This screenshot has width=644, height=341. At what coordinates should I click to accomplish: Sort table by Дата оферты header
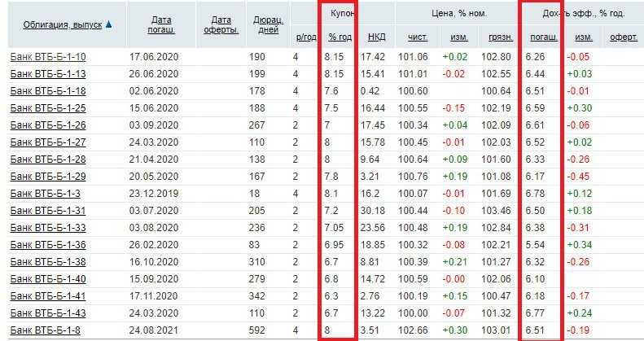click(x=220, y=25)
